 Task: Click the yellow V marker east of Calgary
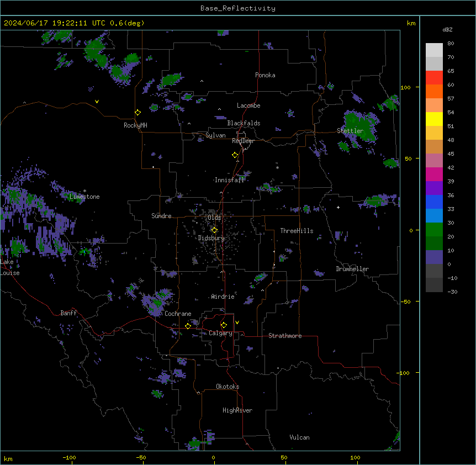tap(237, 323)
